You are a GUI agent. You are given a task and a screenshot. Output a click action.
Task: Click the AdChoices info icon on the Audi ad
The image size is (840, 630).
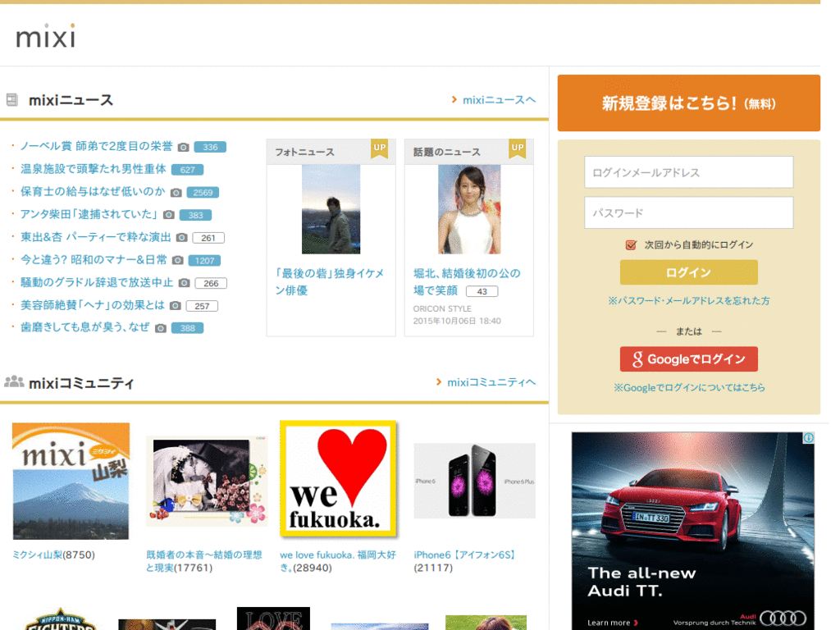tap(809, 438)
